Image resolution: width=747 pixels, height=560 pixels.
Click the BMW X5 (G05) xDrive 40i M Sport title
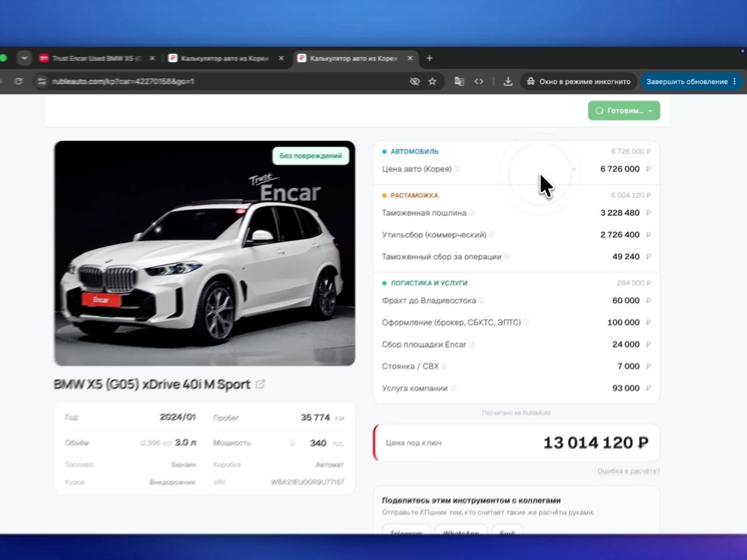tap(152, 384)
